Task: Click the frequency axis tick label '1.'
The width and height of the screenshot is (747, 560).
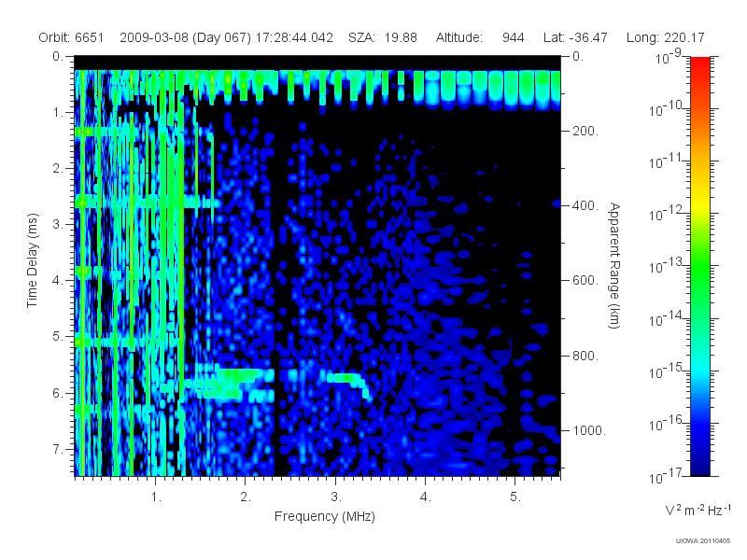Action: point(156,497)
